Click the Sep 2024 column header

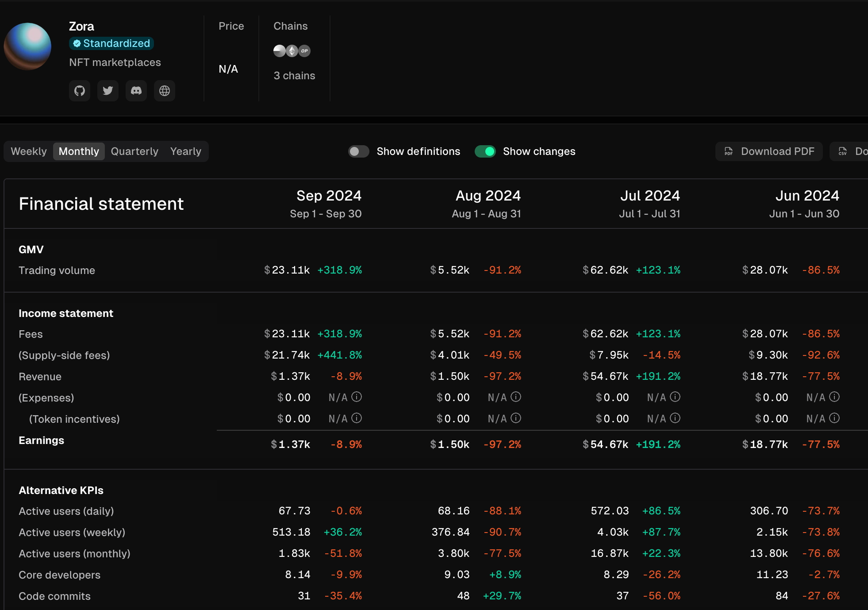[x=328, y=196]
